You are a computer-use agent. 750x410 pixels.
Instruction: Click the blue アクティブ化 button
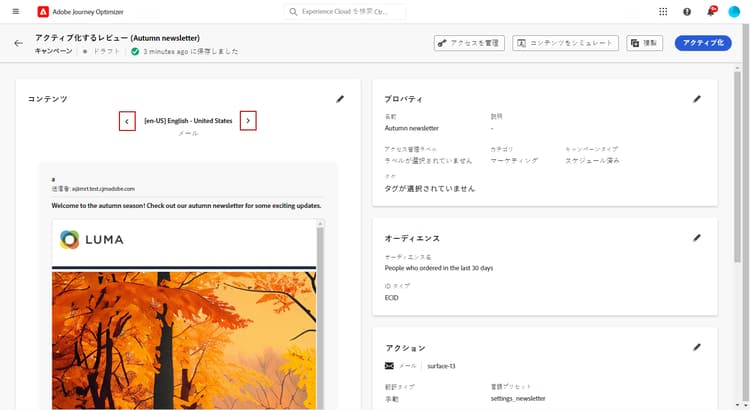click(x=703, y=43)
